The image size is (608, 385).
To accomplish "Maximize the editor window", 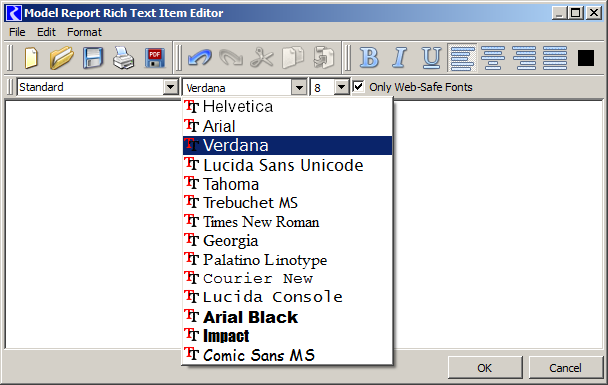I will (x=576, y=13).
